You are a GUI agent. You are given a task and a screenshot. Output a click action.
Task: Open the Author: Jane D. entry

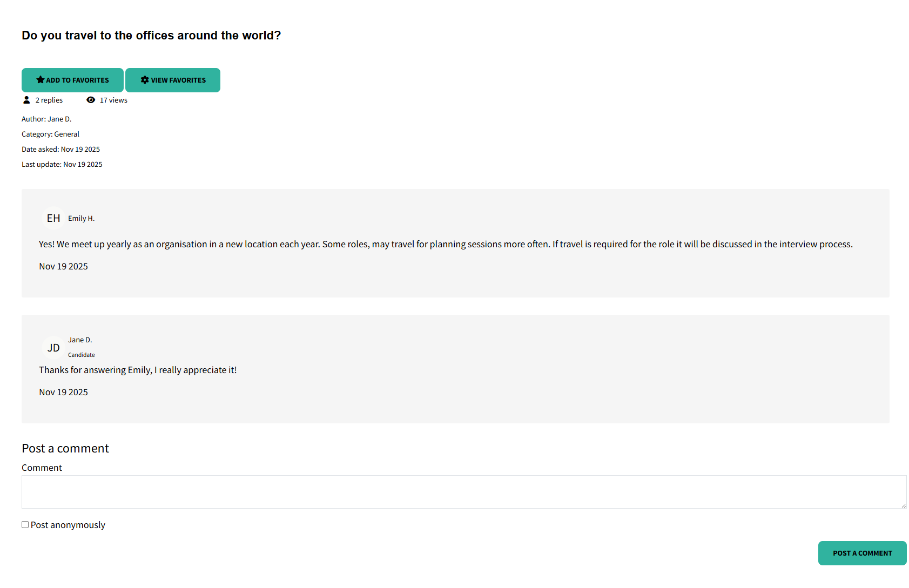[x=46, y=119]
